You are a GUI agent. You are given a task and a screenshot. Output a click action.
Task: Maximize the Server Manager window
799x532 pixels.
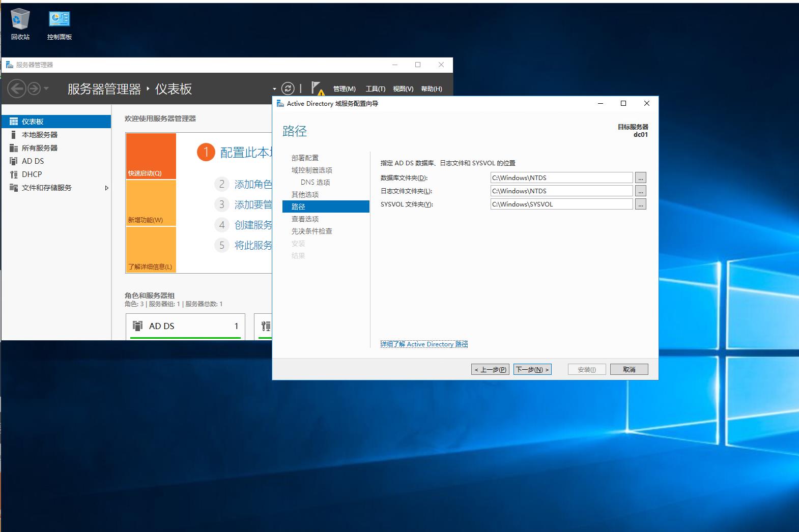pos(418,65)
